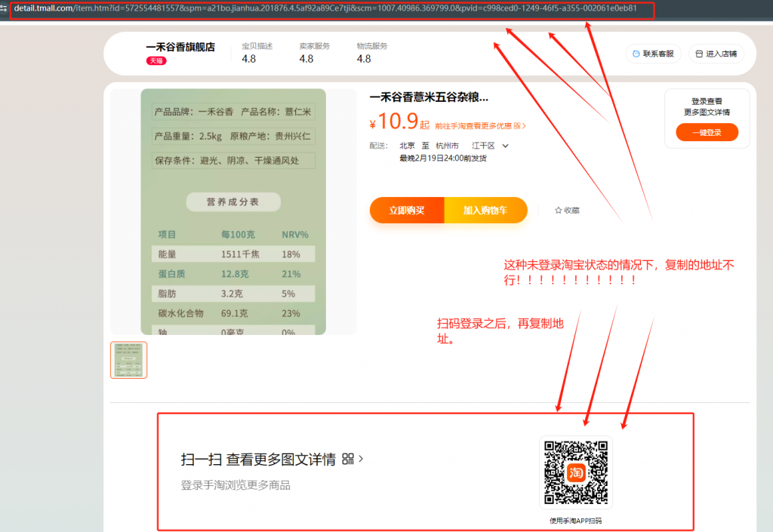The image size is (773, 532).
Task: Click the shipping origin 北京
Action: tap(407, 146)
